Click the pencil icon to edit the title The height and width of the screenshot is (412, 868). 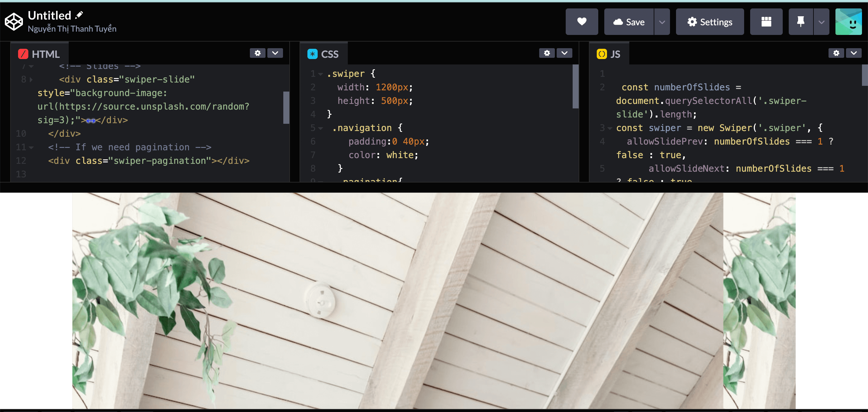coord(79,15)
